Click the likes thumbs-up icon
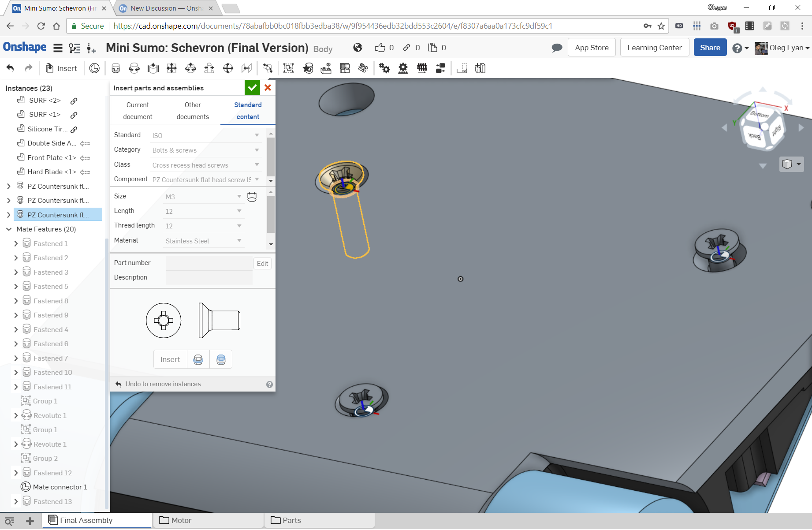Viewport: 812px width, 530px height. [x=380, y=48]
